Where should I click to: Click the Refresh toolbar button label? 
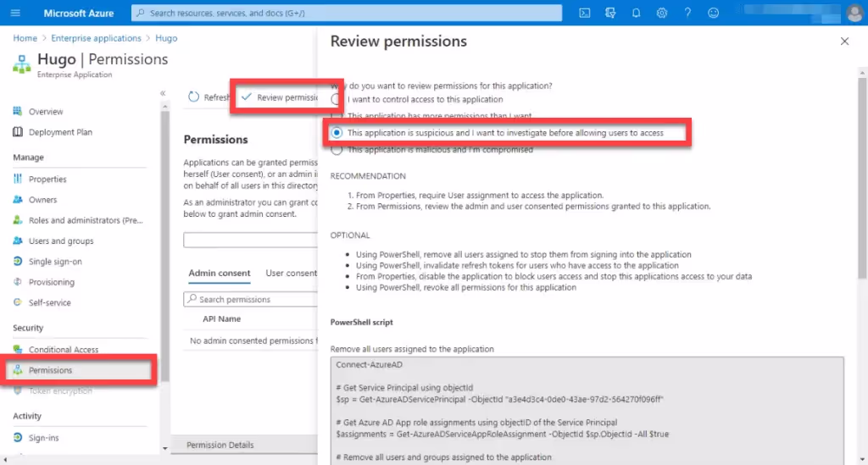click(216, 97)
